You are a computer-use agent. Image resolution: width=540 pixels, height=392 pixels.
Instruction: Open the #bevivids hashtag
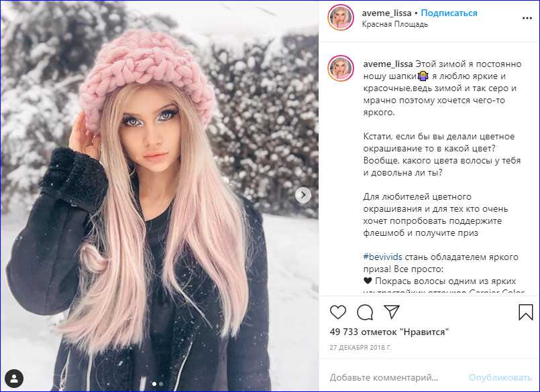(x=382, y=257)
